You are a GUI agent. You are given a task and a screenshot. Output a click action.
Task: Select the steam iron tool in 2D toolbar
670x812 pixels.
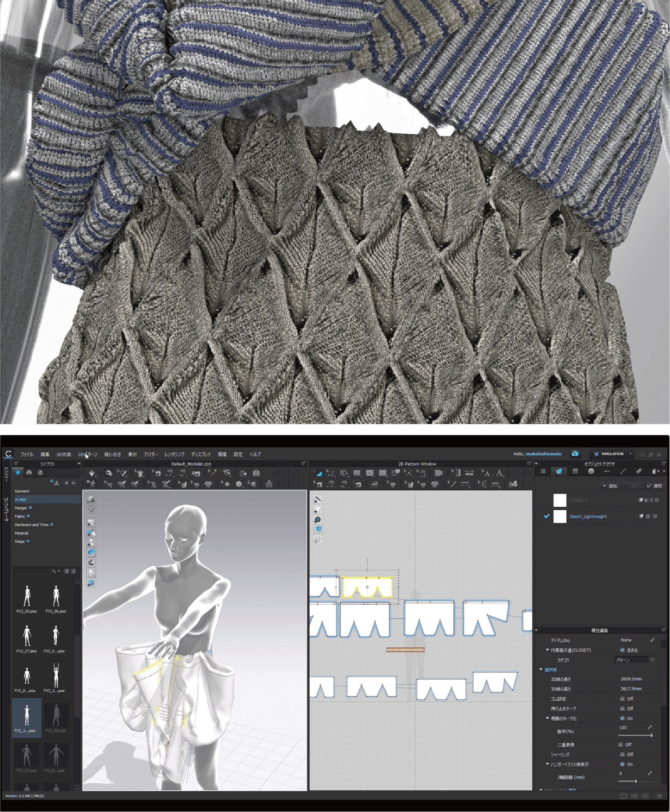(x=374, y=484)
